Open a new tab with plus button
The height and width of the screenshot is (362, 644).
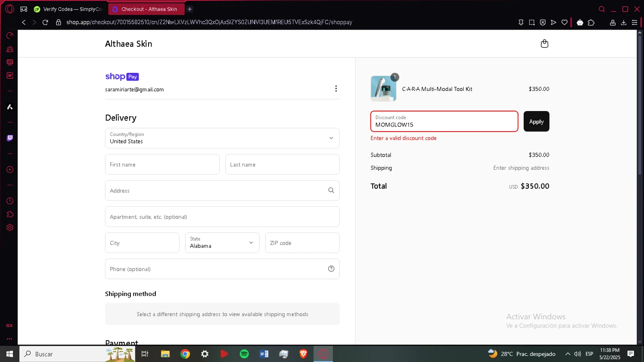(190, 9)
